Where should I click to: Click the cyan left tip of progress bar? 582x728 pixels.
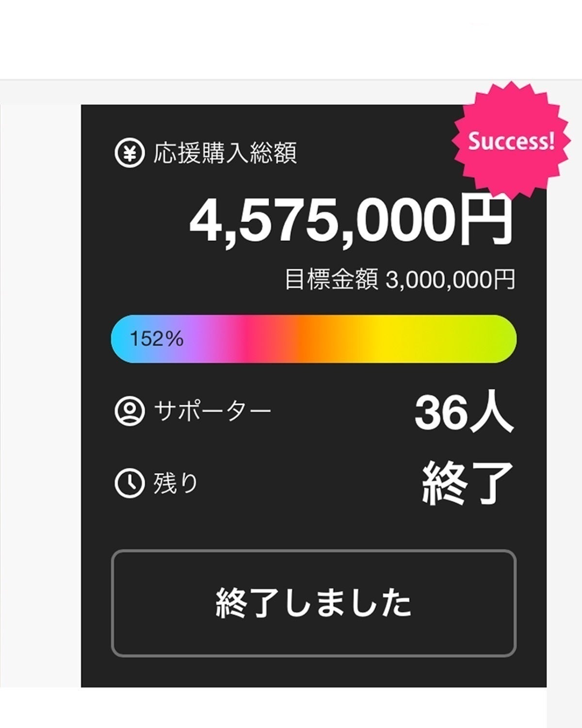pyautogui.click(x=119, y=339)
